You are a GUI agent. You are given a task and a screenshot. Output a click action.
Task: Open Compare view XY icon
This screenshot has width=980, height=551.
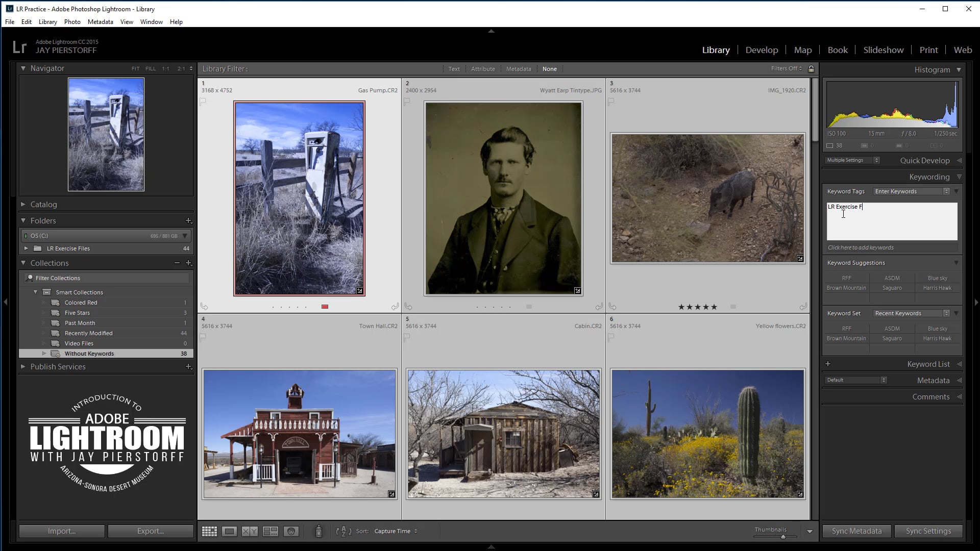250,531
